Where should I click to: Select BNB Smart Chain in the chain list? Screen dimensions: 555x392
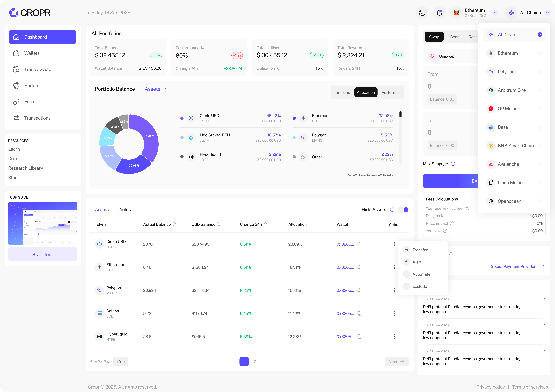coord(514,146)
